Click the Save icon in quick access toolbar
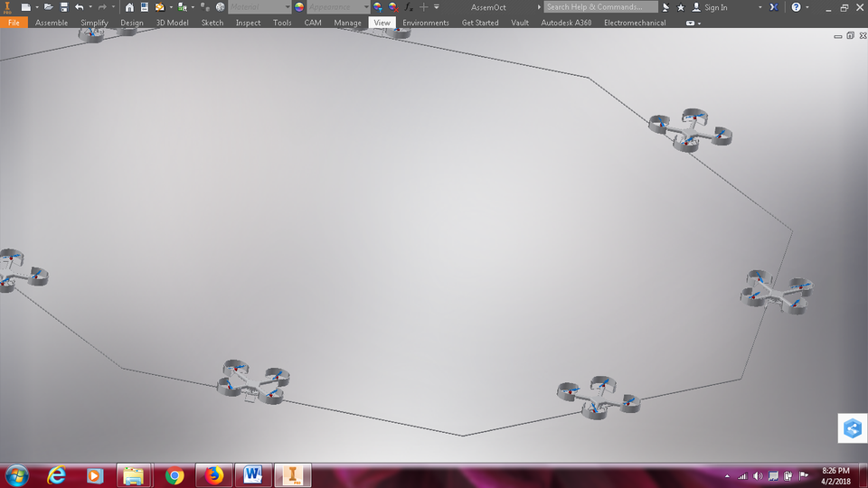The image size is (868, 488). tap(64, 7)
